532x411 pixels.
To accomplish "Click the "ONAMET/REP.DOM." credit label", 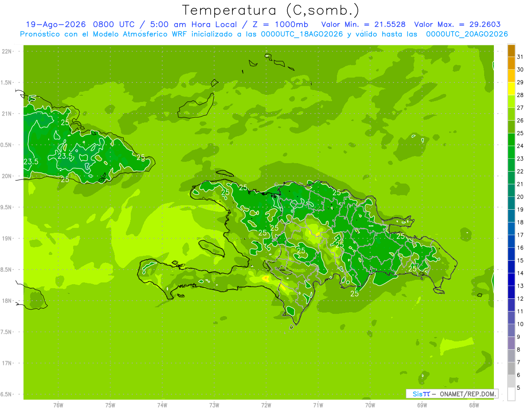I will pyautogui.click(x=468, y=394).
